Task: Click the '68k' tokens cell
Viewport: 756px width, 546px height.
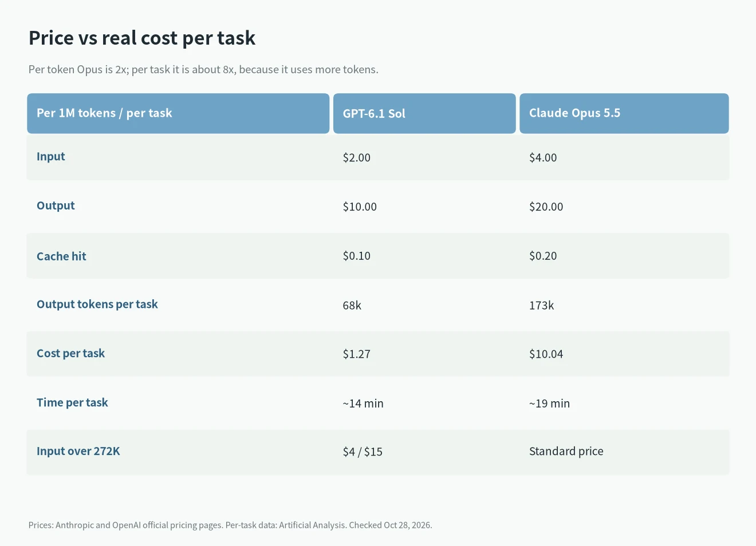Action: [352, 305]
